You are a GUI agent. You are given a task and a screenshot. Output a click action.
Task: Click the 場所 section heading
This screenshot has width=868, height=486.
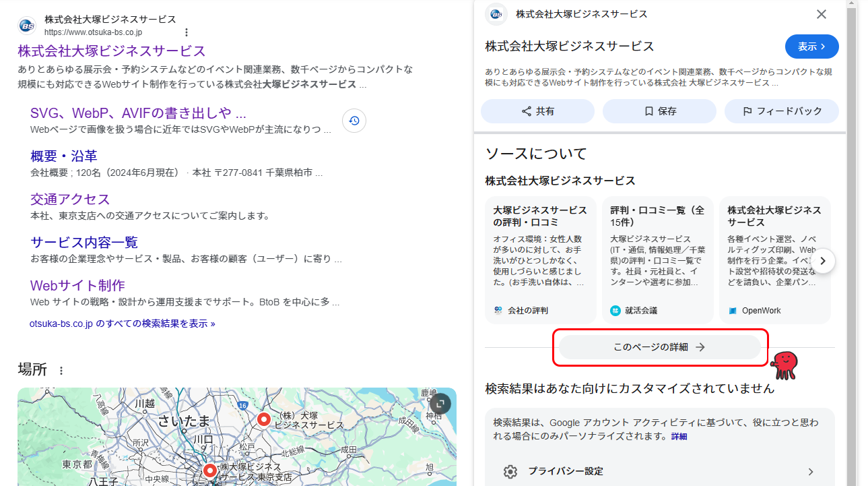point(32,369)
